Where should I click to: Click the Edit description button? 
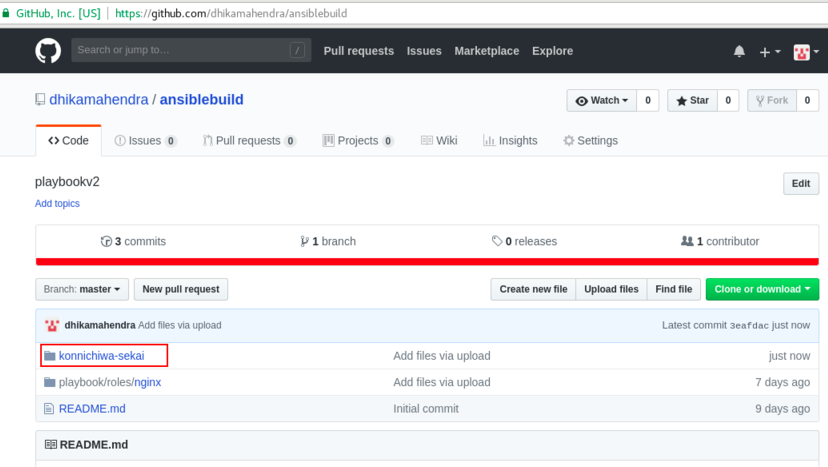[801, 183]
